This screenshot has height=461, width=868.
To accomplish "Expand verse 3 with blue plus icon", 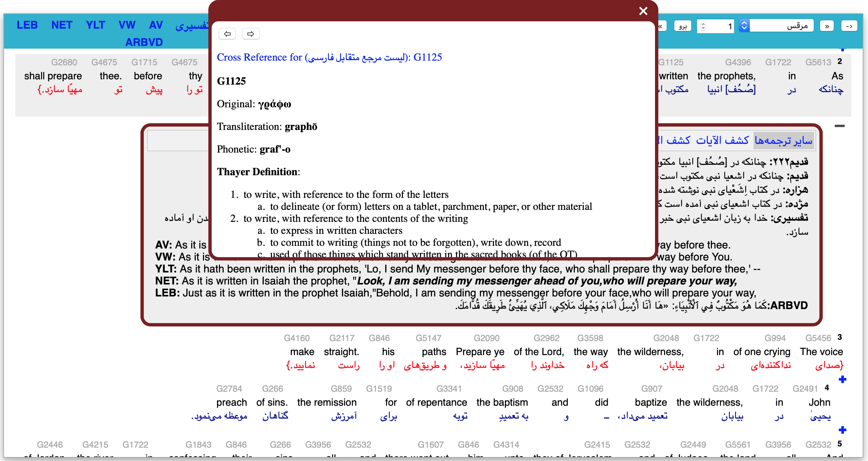I will pyautogui.click(x=842, y=379).
